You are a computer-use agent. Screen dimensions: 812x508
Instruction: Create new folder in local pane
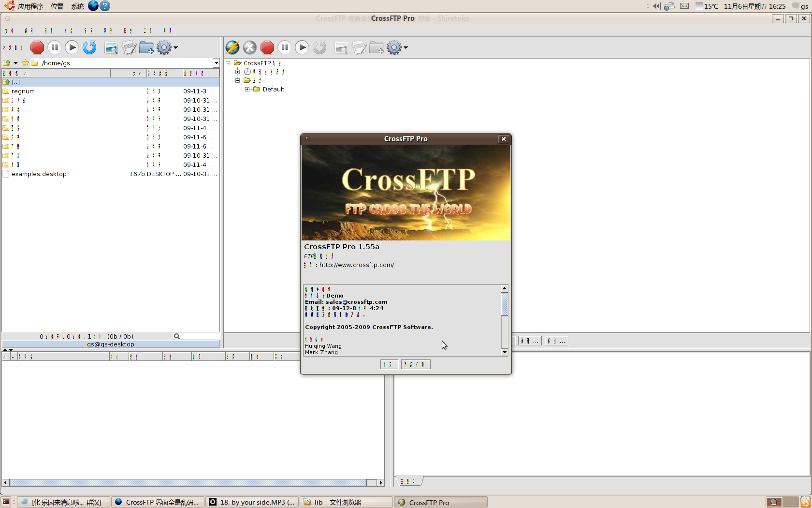click(x=146, y=47)
